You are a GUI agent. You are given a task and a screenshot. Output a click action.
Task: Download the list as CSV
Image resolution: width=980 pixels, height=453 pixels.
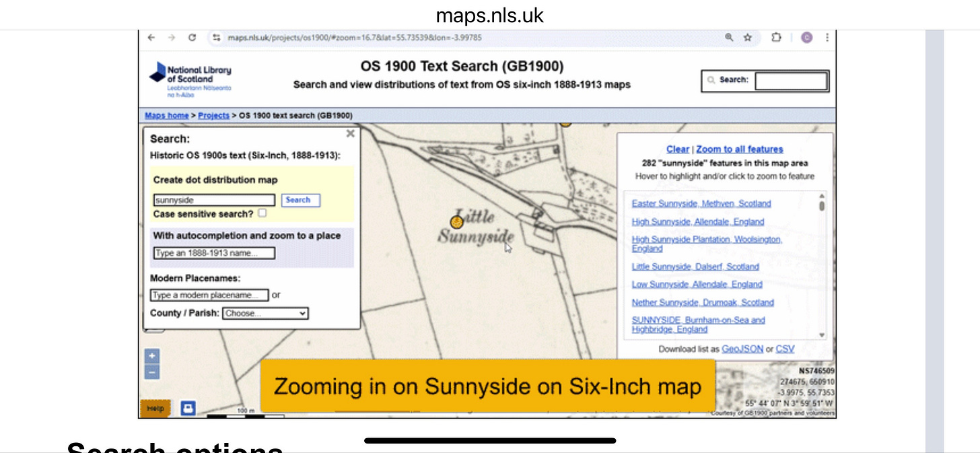click(785, 349)
